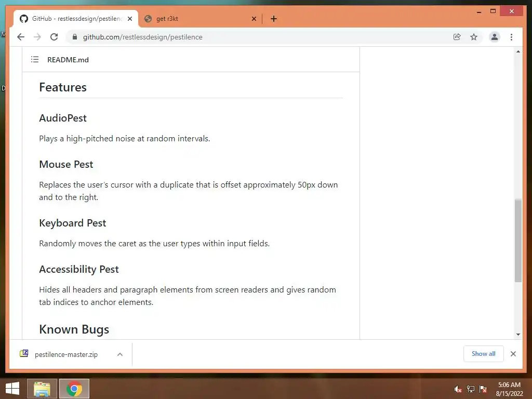The image size is (532, 399).
Task: Click the Mouse Pest heading
Action: pos(66,164)
